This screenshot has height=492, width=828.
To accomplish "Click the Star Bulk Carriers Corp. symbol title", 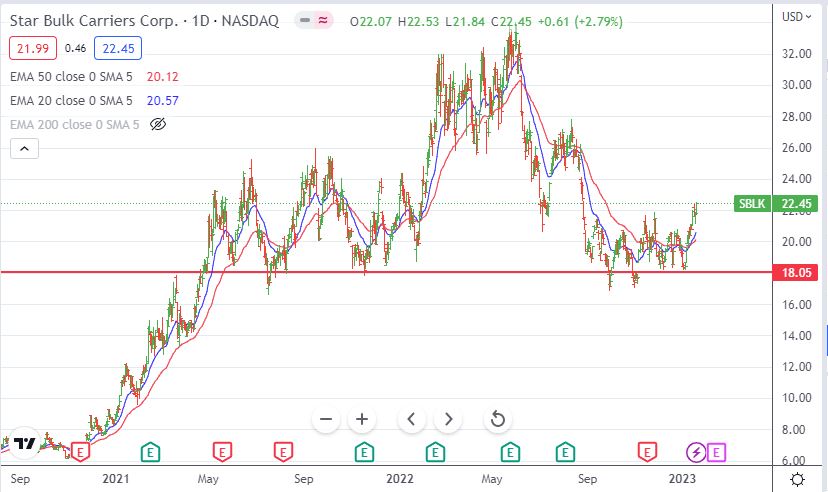I will pyautogui.click(x=95, y=21).
